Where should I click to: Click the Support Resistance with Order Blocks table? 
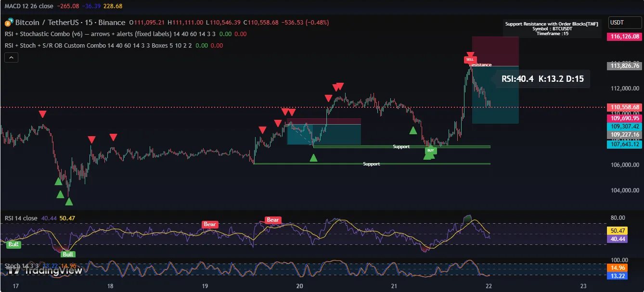pos(552,28)
